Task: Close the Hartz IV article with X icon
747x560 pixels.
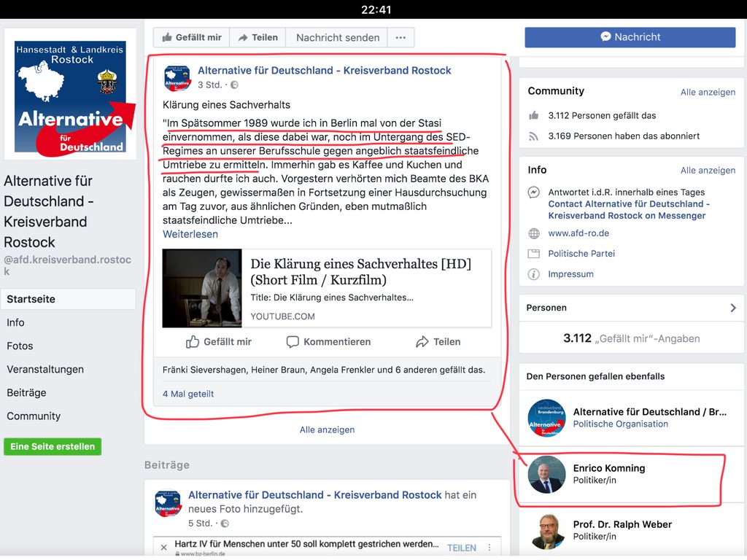Action: point(164,547)
